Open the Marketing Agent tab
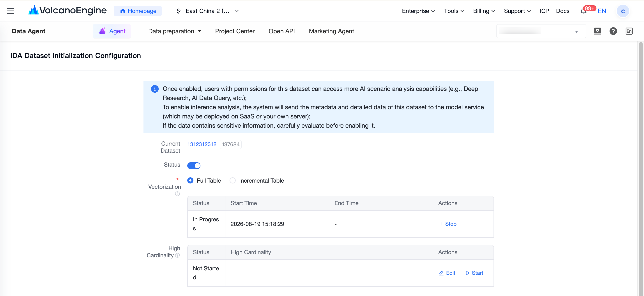Image resolution: width=644 pixels, height=296 pixels. coord(331,31)
